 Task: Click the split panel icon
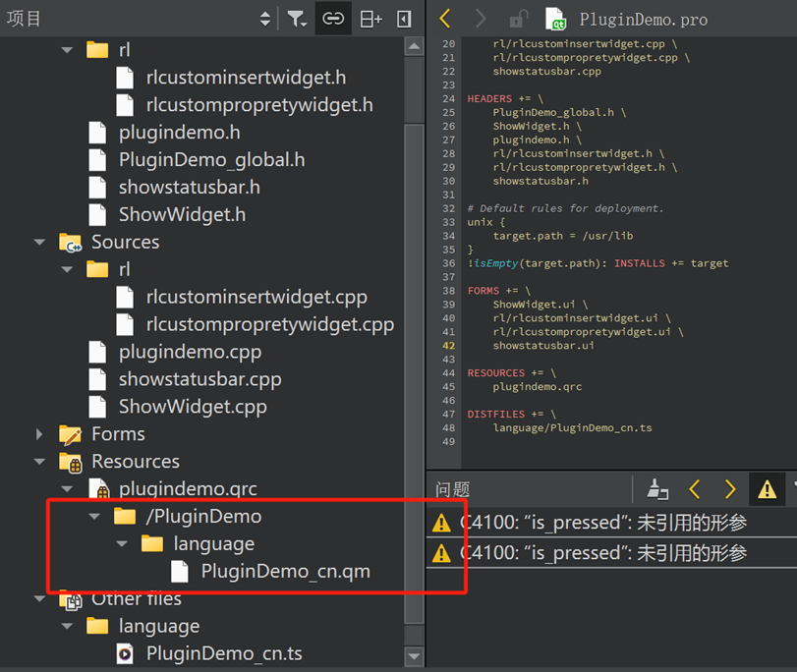click(370, 19)
